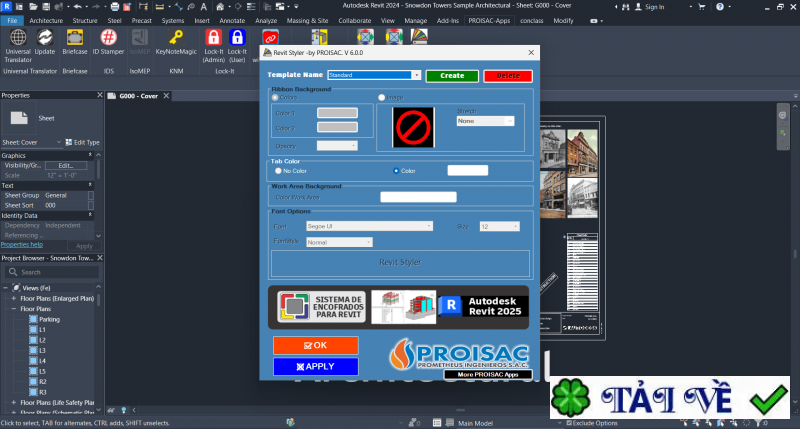Image resolution: width=800 pixels, height=429 pixels.
Task: Click the search magnifier in Project Browser
Action: pos(13,272)
